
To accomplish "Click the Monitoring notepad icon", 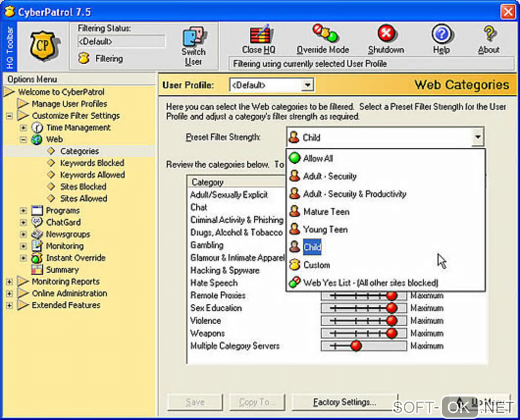I will point(37,246).
